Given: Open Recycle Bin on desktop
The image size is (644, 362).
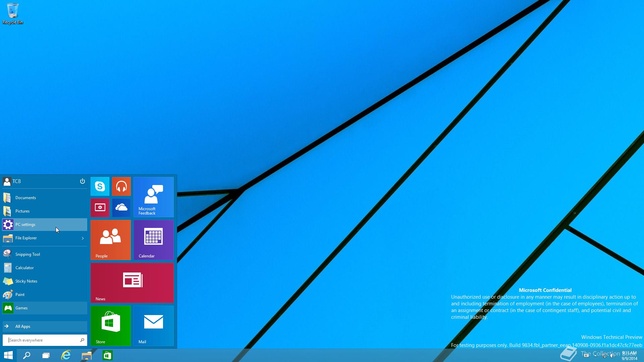Looking at the screenshot, I should coord(13,14).
